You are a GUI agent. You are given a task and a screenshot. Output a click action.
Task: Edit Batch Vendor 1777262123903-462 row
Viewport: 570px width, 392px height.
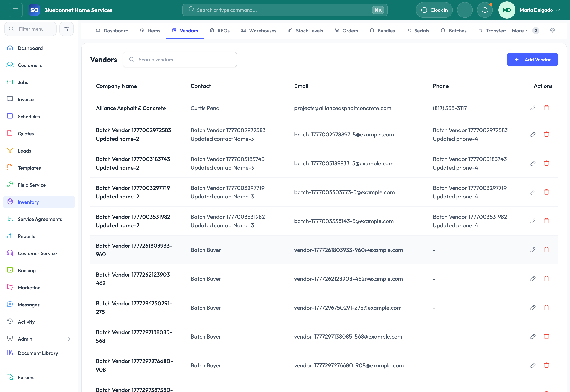[533, 279]
